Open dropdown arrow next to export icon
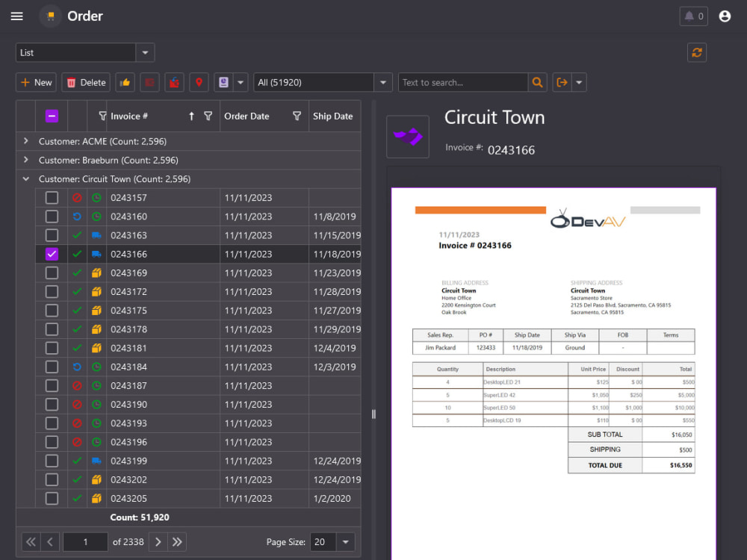This screenshot has width=747, height=560. click(579, 82)
